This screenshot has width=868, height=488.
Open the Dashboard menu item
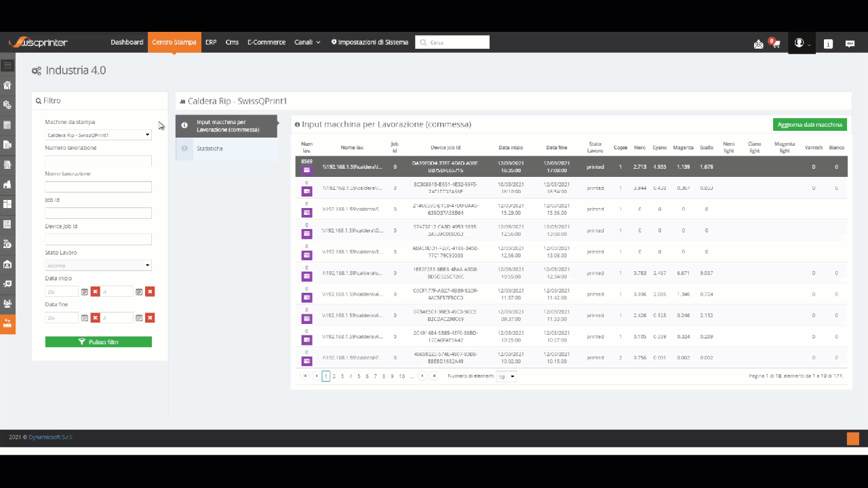(127, 42)
